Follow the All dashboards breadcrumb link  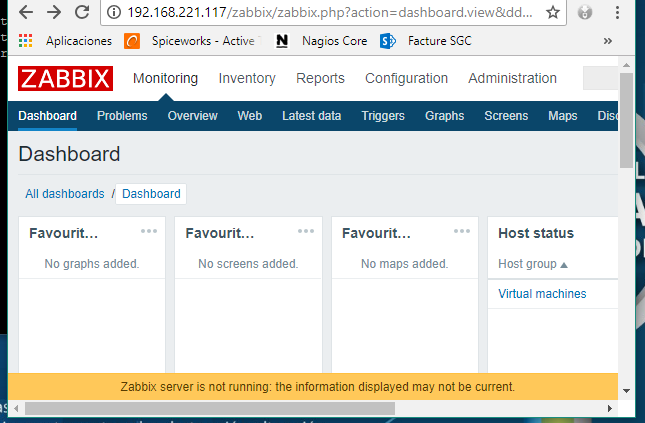pyautogui.click(x=65, y=193)
